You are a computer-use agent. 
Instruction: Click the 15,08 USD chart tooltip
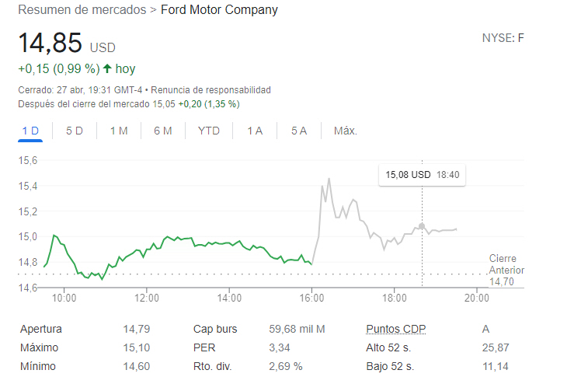pyautogui.click(x=423, y=175)
